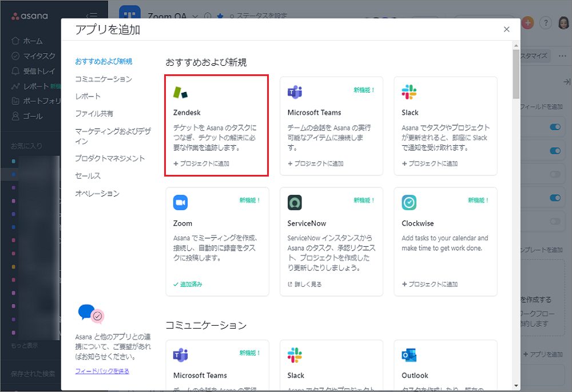
Task: Click the dialog scrollbar up arrow
Action: tap(516, 46)
